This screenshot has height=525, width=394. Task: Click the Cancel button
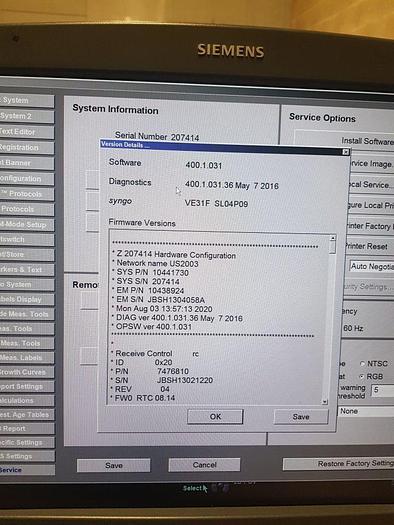[204, 465]
